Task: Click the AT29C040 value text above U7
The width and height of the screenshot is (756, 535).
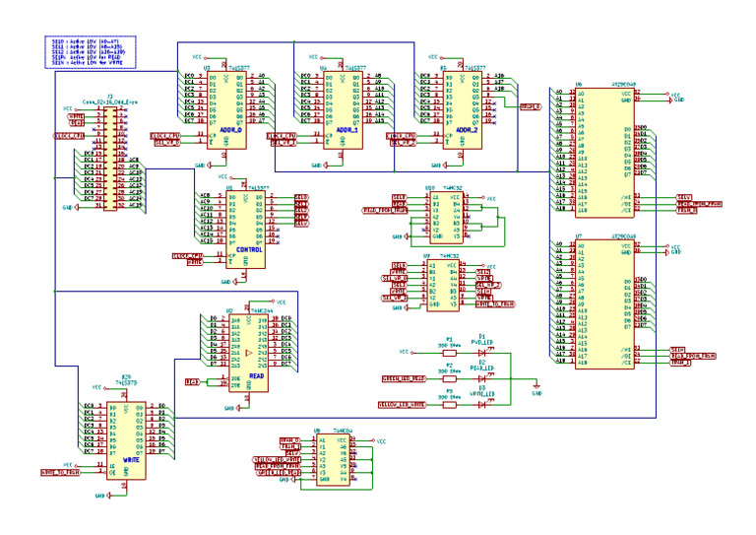Action: click(x=623, y=236)
